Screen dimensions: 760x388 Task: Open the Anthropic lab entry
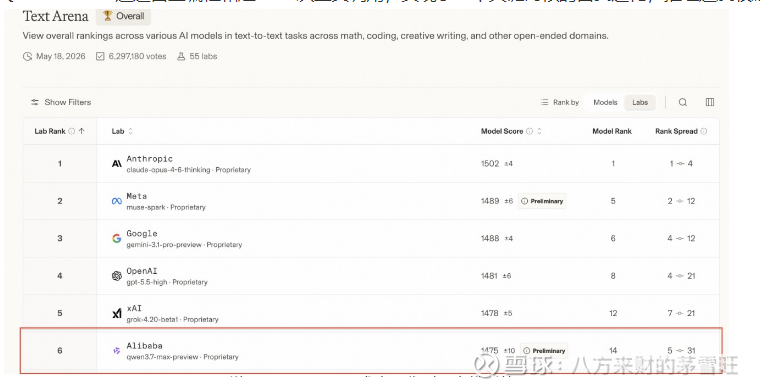(x=149, y=159)
